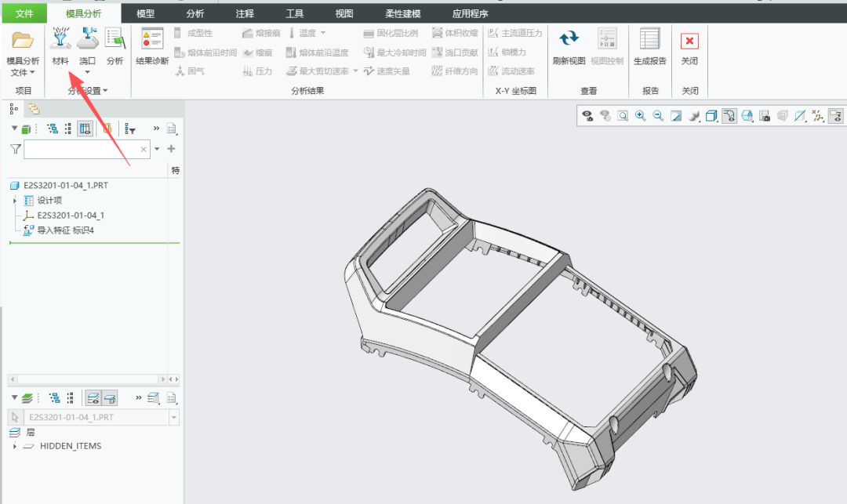Click the expand-all icon in layer tree toolbar

click(55, 398)
